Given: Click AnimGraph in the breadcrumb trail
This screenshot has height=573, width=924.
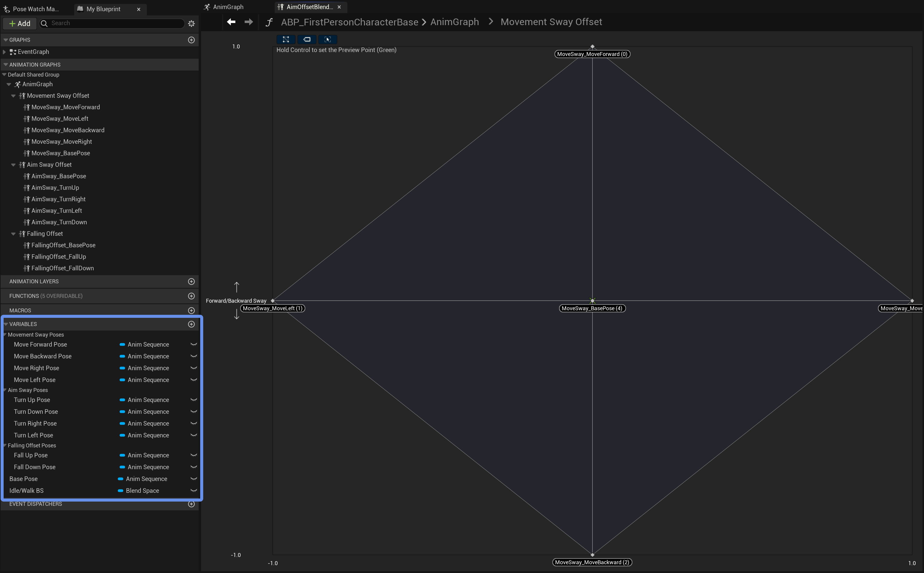Looking at the screenshot, I should (455, 22).
